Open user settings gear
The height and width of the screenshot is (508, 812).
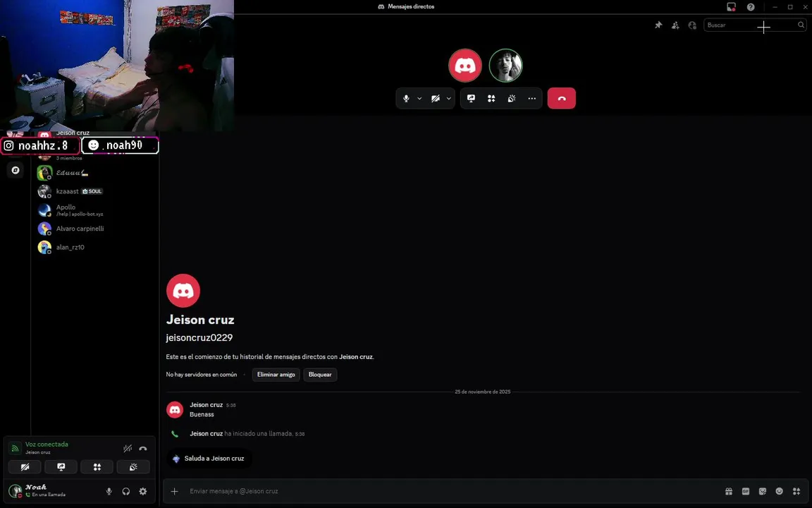[143, 491]
